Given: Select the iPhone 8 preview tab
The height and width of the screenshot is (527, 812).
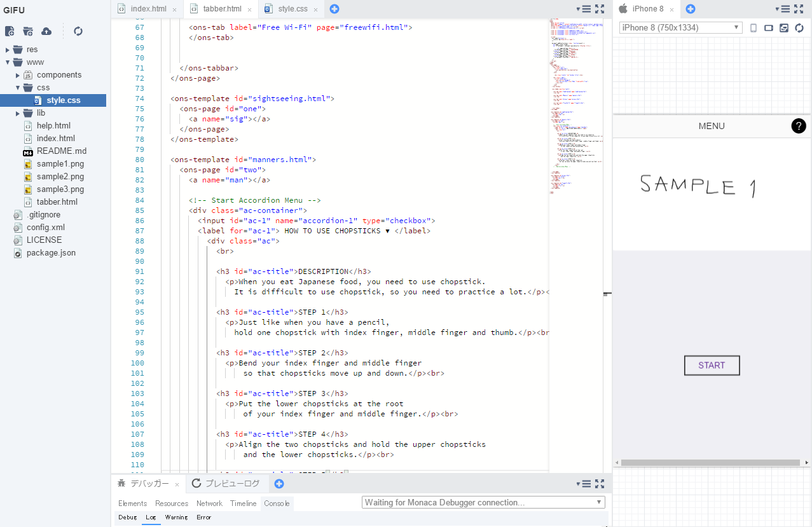Looking at the screenshot, I should coord(647,9).
